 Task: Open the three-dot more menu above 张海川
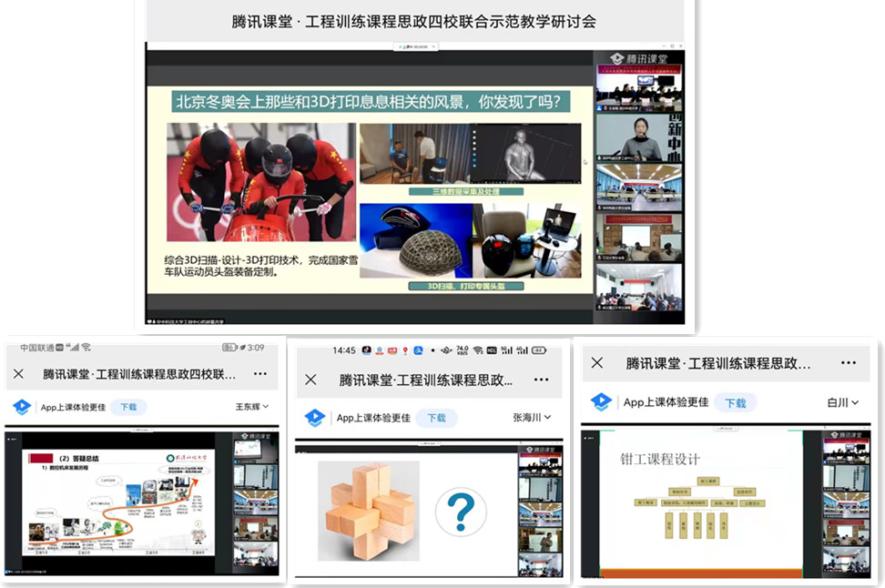[x=541, y=380]
